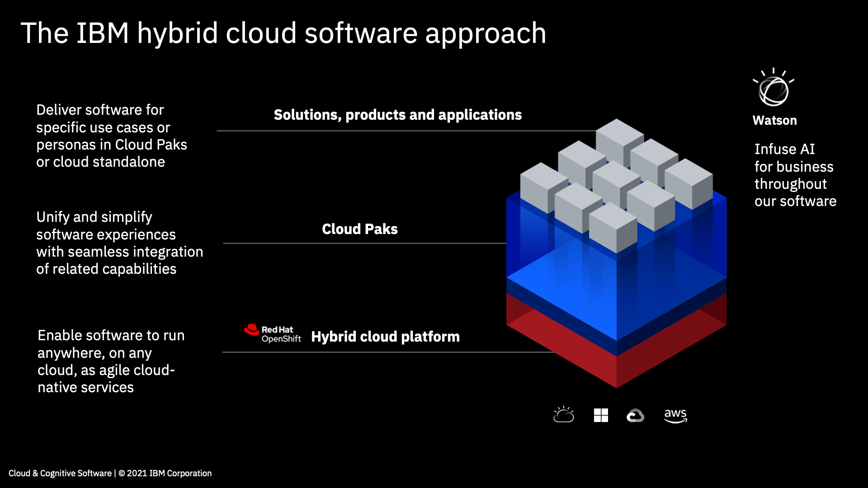
Task: Select the 'Cloud Paks' layer label
Action: [x=359, y=229]
